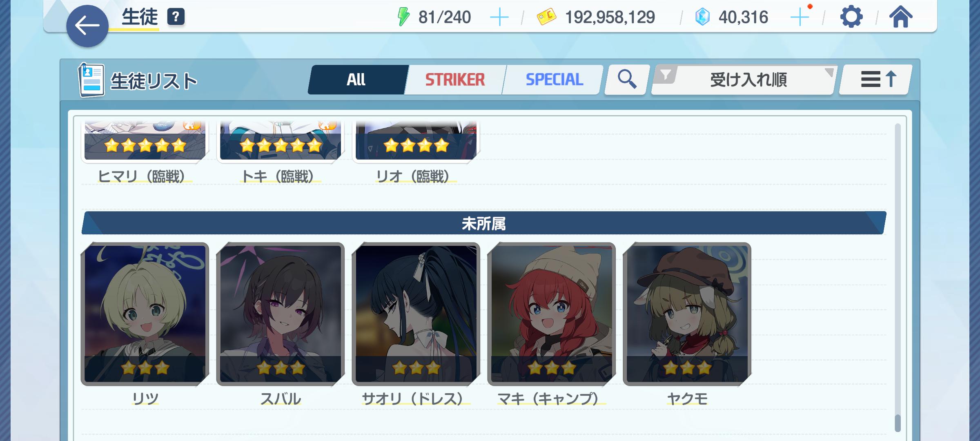Open the filter funnel icon

pos(666,75)
